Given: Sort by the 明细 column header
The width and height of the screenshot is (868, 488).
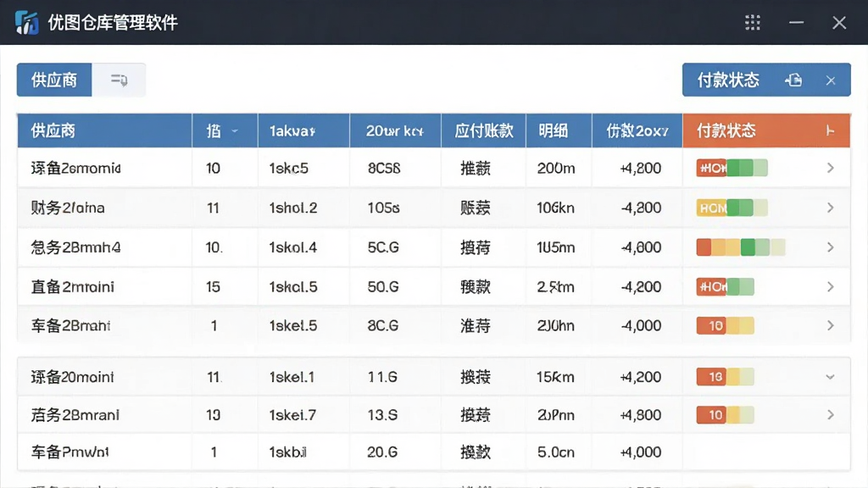Looking at the screenshot, I should coord(559,131).
